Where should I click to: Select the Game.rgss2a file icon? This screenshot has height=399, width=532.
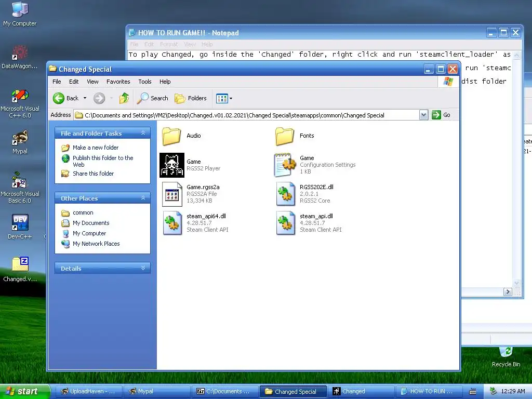pyautogui.click(x=172, y=194)
